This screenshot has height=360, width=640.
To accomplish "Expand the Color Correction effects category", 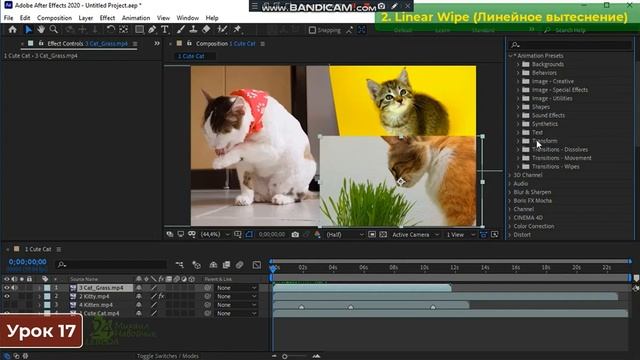I will 510,226.
